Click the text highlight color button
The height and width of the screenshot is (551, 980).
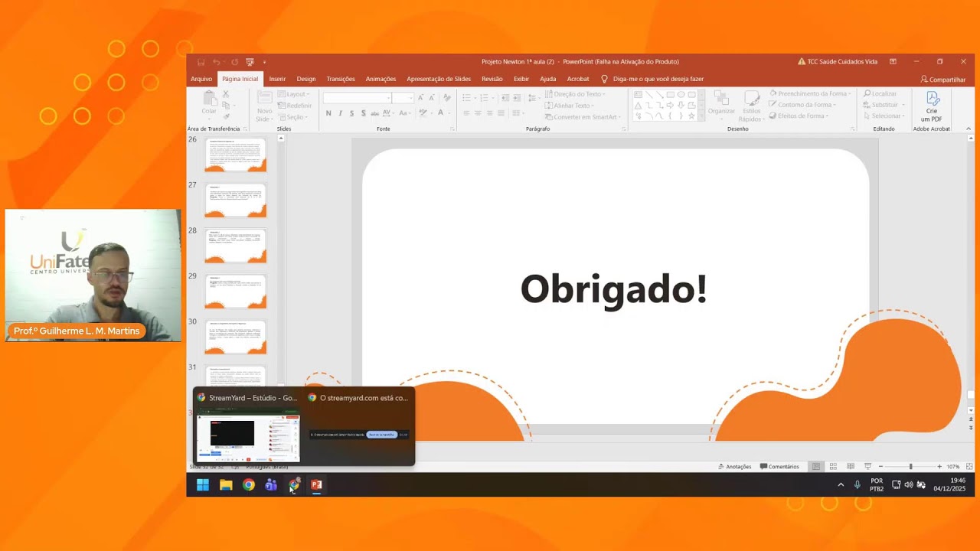point(423,113)
